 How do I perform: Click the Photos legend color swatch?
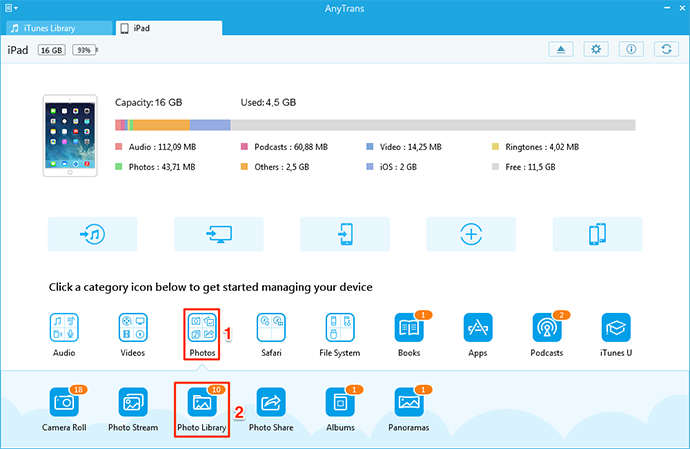(118, 167)
